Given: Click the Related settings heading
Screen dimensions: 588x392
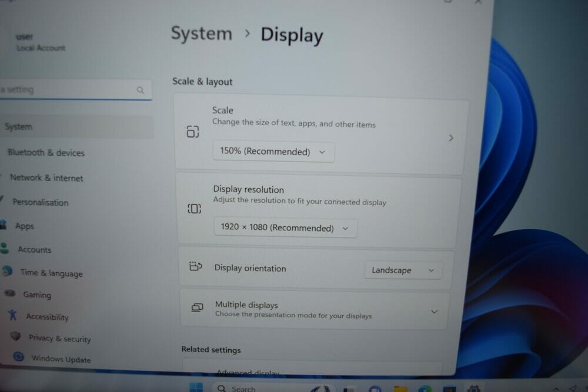Looking at the screenshot, I should (211, 350).
